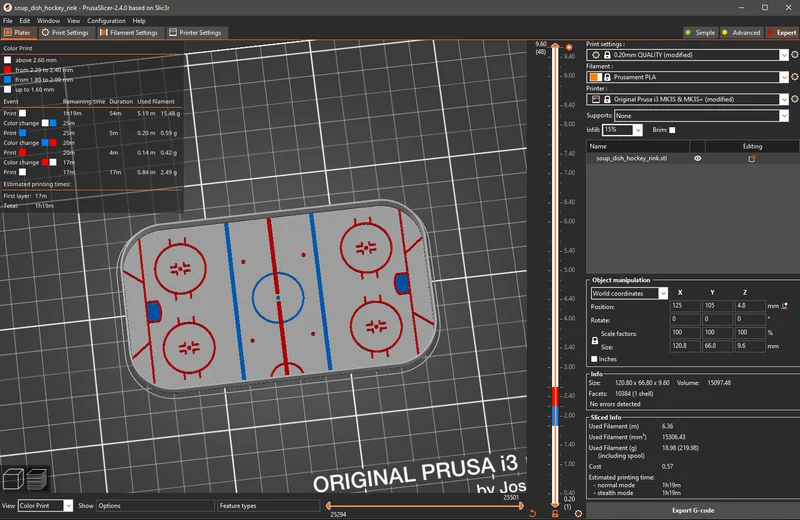This screenshot has height=520, width=800.
Task: Click the revert arrow icon below vertical slider
Action: click(532, 513)
